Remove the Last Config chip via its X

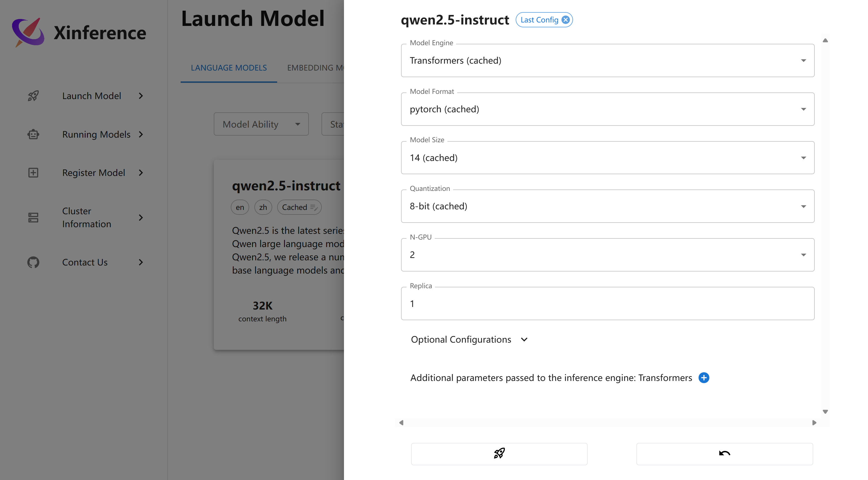click(566, 20)
